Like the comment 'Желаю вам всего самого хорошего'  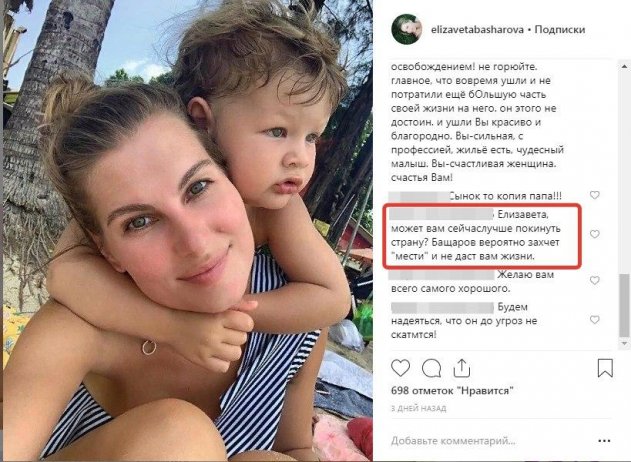click(x=595, y=280)
